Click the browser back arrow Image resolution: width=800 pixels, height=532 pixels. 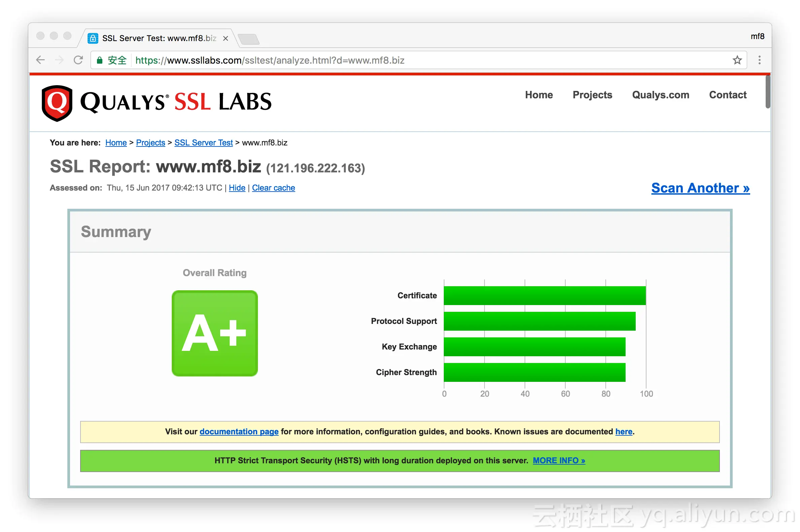(40, 60)
